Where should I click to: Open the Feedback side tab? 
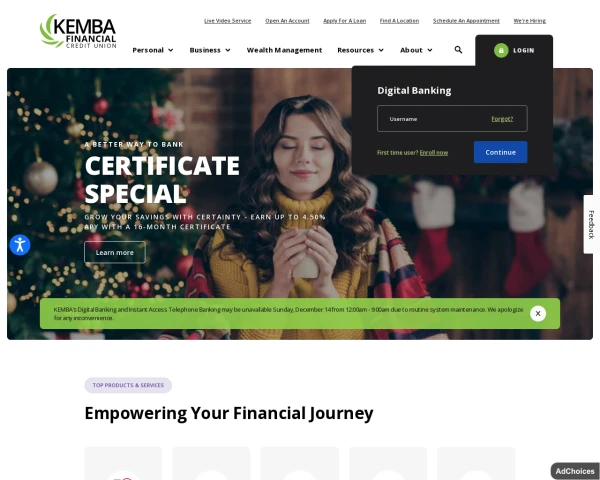(x=591, y=224)
